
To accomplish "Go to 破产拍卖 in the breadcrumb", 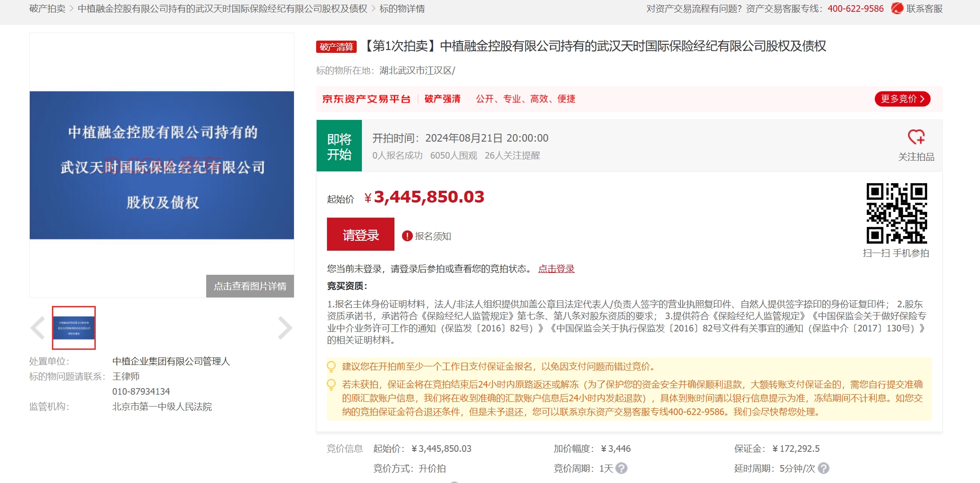I will click(x=47, y=8).
